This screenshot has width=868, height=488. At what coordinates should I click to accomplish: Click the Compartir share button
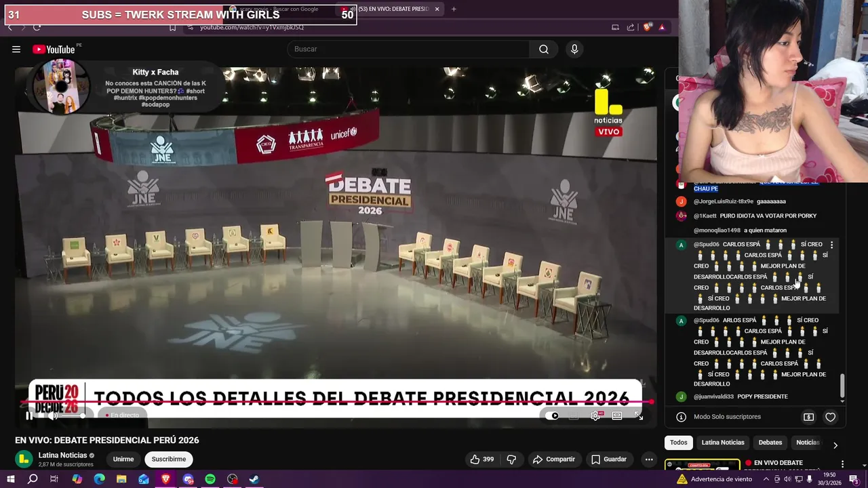tap(554, 459)
